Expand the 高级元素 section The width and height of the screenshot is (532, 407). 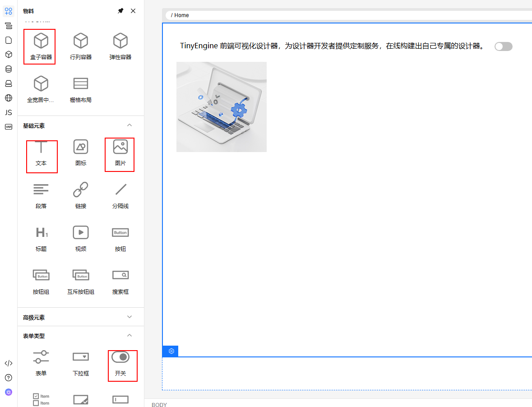point(130,317)
